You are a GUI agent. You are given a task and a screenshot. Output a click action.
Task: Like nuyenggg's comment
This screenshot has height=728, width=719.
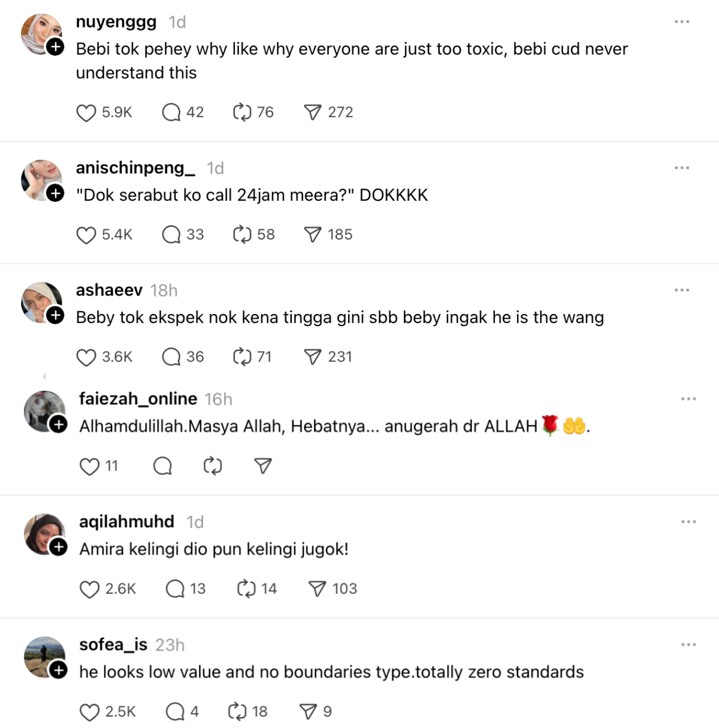(x=86, y=113)
